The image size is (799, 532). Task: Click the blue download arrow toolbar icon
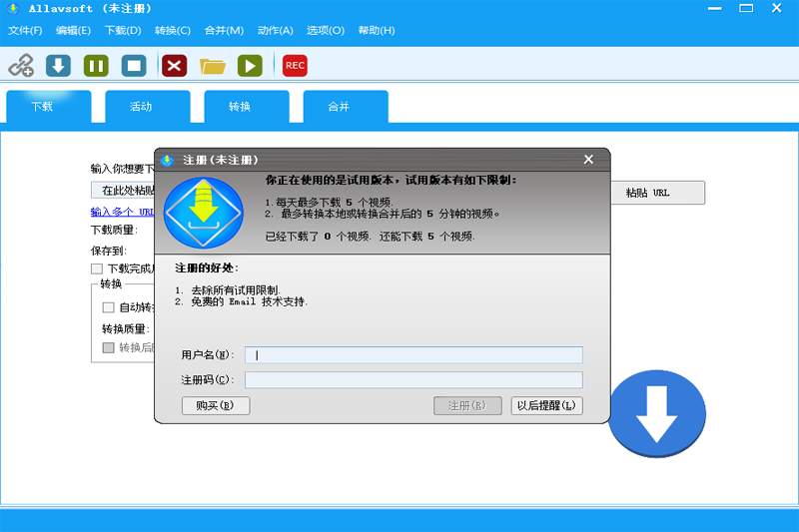59,66
